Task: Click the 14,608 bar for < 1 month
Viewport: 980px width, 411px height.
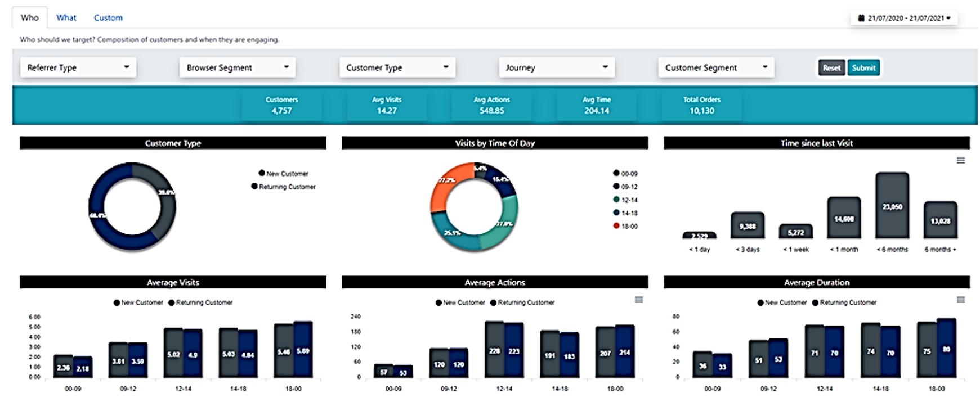Action: [844, 218]
